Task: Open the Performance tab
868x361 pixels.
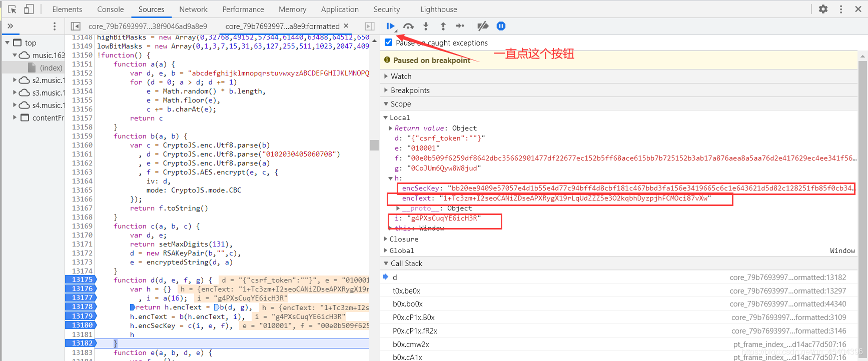Action: (x=243, y=9)
